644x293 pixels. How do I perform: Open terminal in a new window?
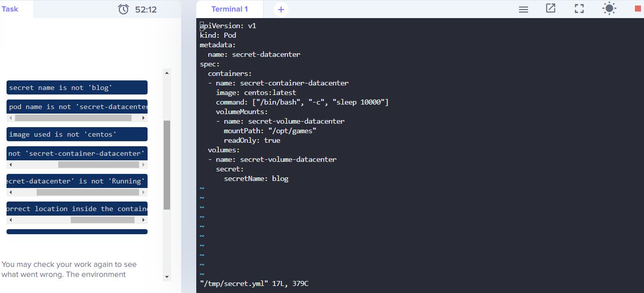click(x=551, y=9)
